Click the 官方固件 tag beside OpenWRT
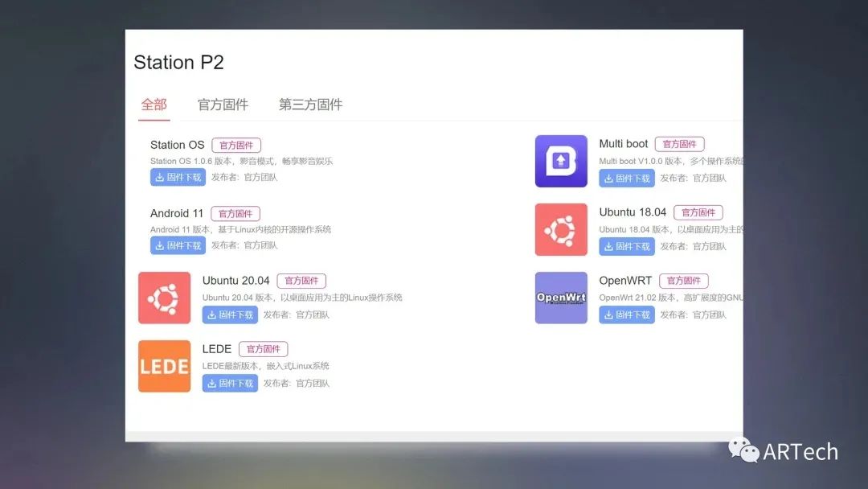 click(x=684, y=281)
